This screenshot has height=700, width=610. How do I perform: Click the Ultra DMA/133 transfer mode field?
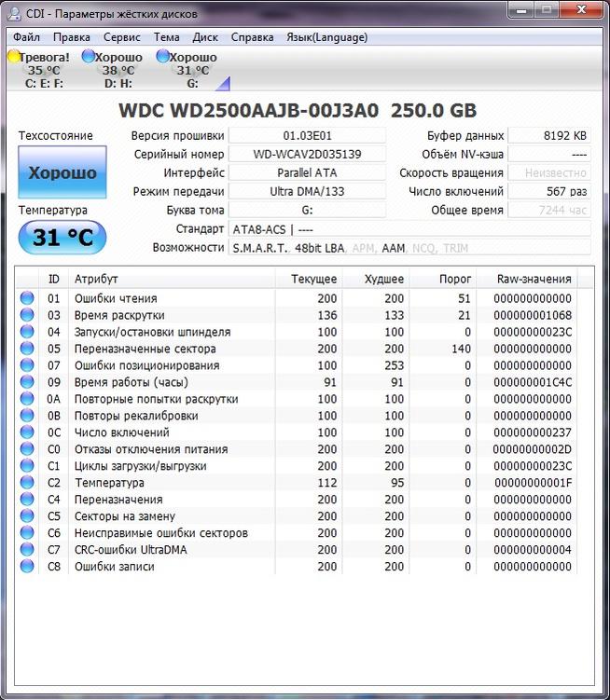pyautogui.click(x=307, y=191)
